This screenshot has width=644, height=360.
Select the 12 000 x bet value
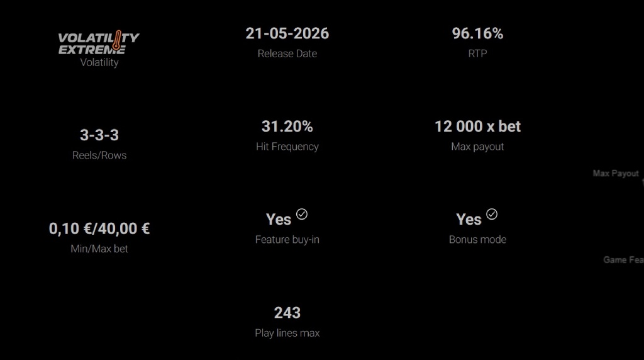tap(477, 127)
